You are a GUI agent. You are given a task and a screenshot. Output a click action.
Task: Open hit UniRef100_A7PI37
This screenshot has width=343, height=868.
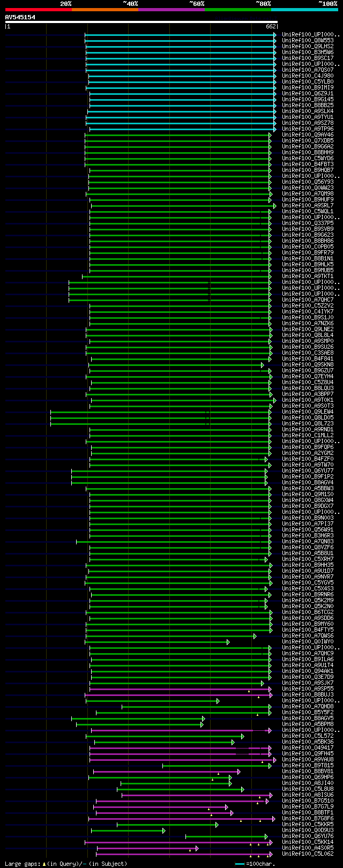tap(308, 523)
